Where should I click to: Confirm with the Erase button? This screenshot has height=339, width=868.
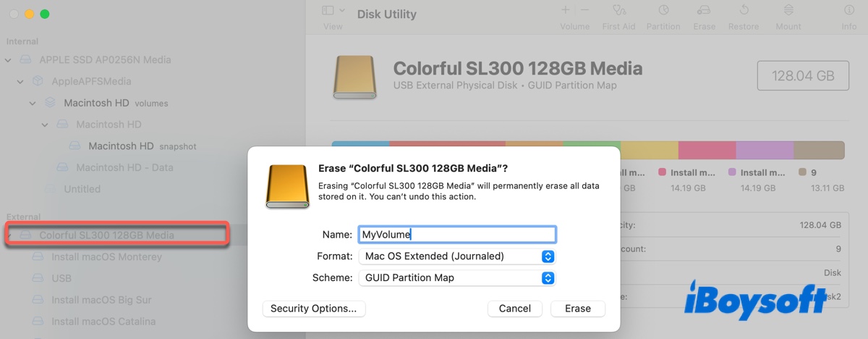click(x=577, y=309)
